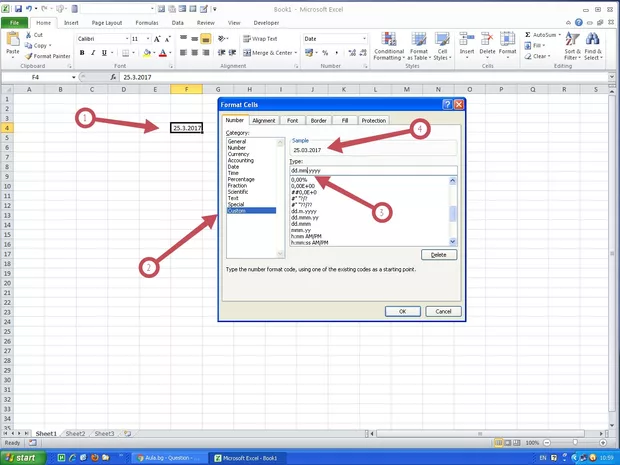Click the Cut scissors icon

[29, 34]
